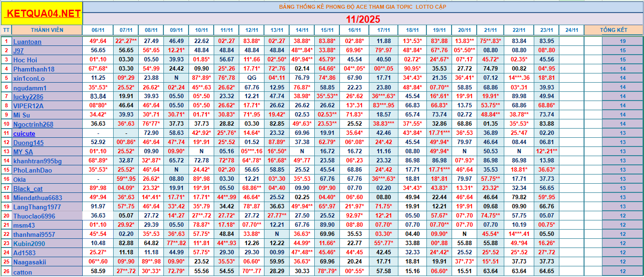The height and width of the screenshot is (277, 644).
Task: Open the Luantoan member link
Action: pyautogui.click(x=27, y=42)
